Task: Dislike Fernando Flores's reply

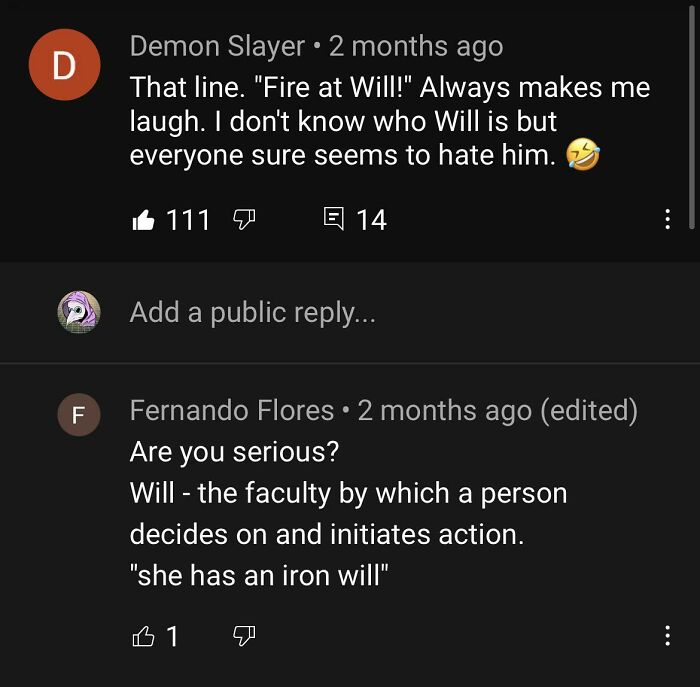Action: tap(243, 635)
